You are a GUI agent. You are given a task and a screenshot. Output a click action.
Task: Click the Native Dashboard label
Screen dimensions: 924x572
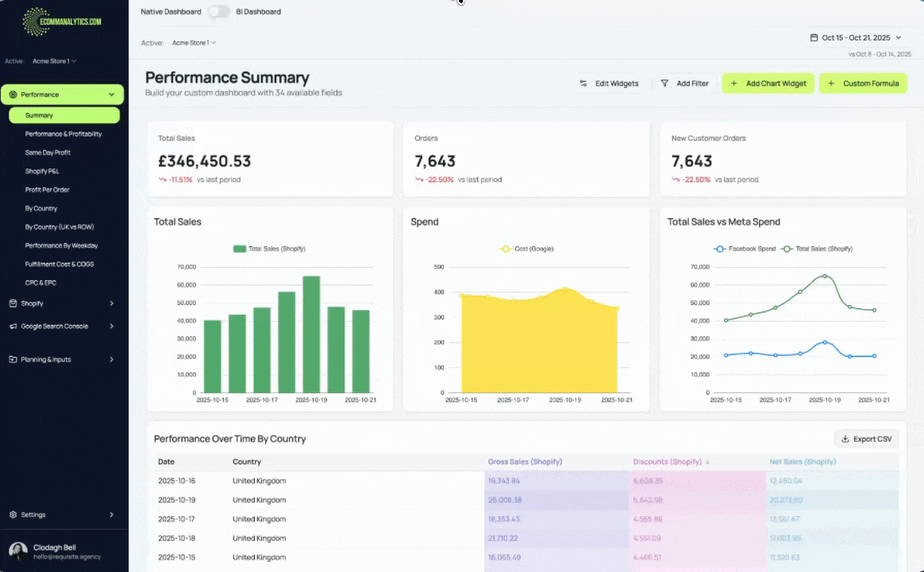(x=171, y=11)
